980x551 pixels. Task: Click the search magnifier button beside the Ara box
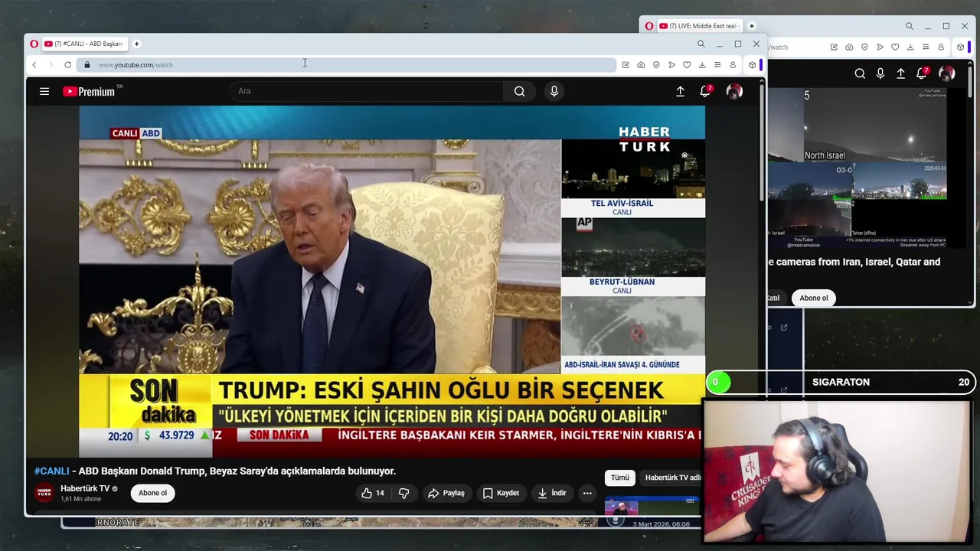pos(519,91)
